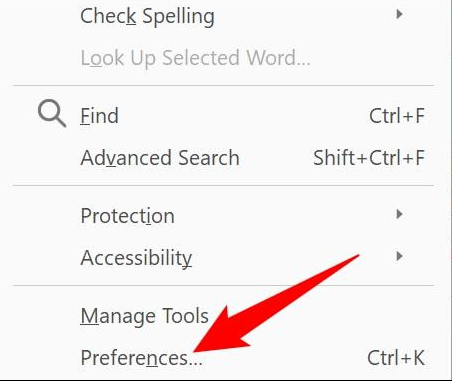Expand the Protection submenu arrow
Viewport: 452px width, 382px height.
pos(399,214)
